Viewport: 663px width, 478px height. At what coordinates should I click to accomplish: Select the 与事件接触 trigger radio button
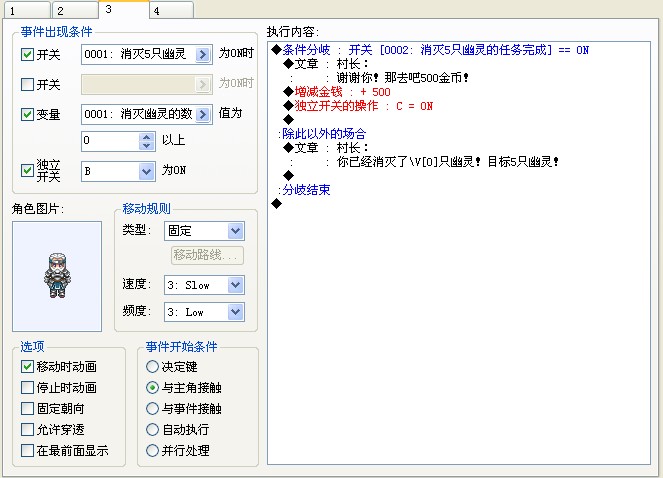(152, 408)
